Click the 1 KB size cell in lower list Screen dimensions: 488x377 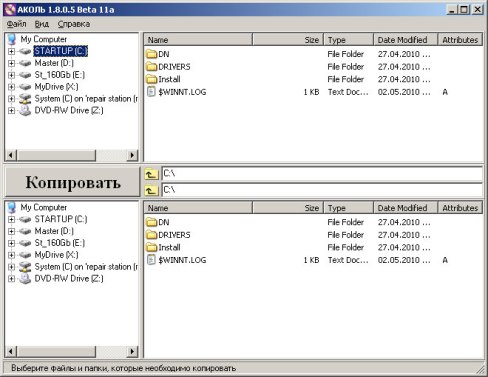(311, 260)
